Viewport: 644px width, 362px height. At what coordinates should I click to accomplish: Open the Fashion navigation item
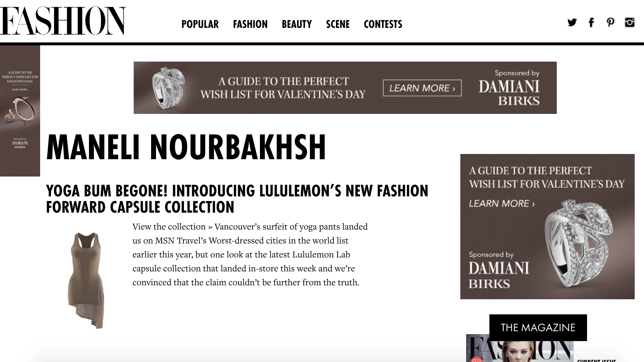coord(250,24)
